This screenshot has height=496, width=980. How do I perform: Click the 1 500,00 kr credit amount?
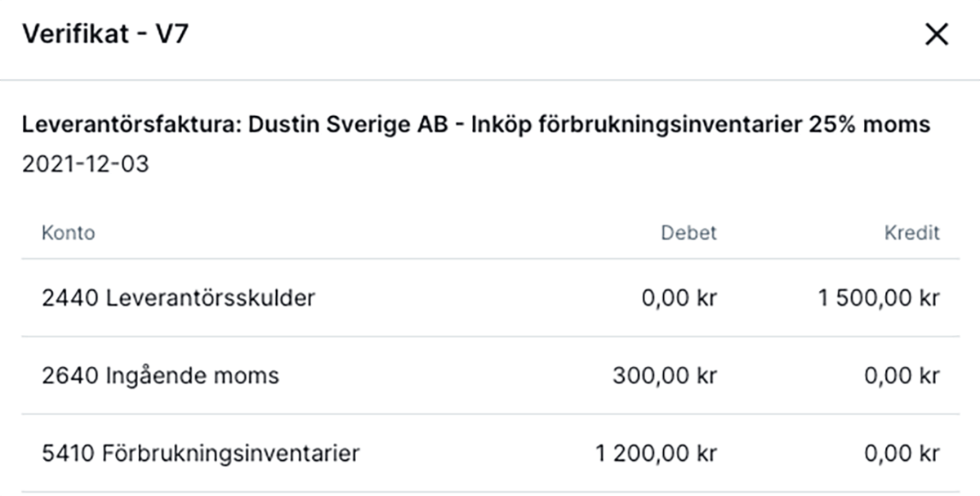[879, 298]
